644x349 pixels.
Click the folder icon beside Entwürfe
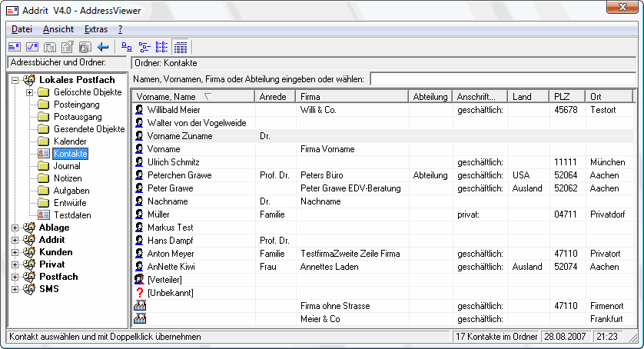pos(44,203)
